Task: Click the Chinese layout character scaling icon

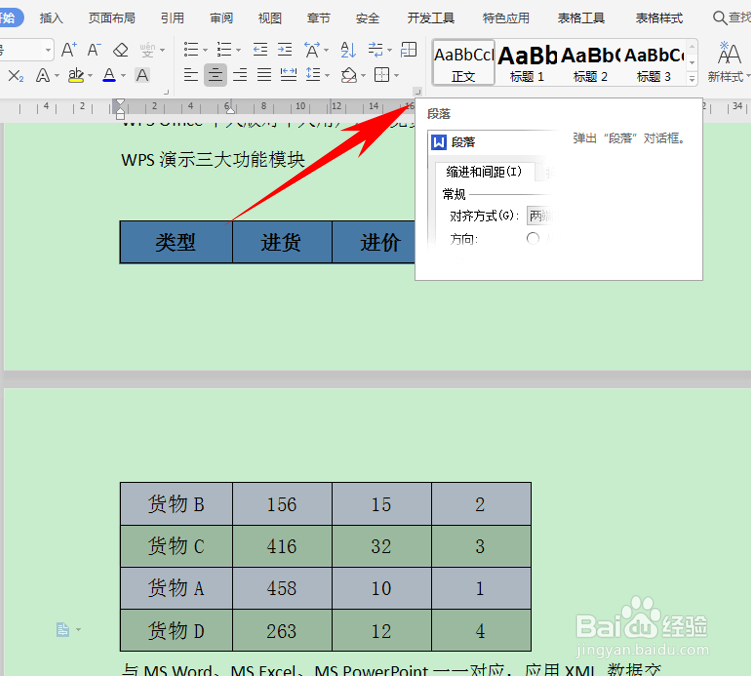Action: click(312, 49)
